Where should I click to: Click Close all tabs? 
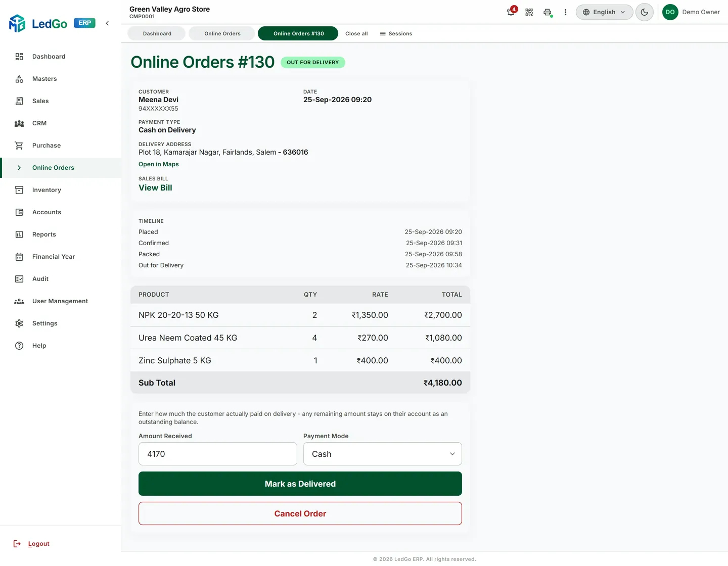(x=356, y=33)
